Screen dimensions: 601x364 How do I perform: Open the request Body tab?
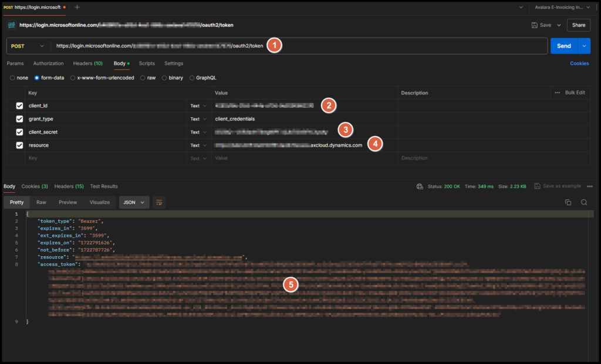[x=121, y=63]
